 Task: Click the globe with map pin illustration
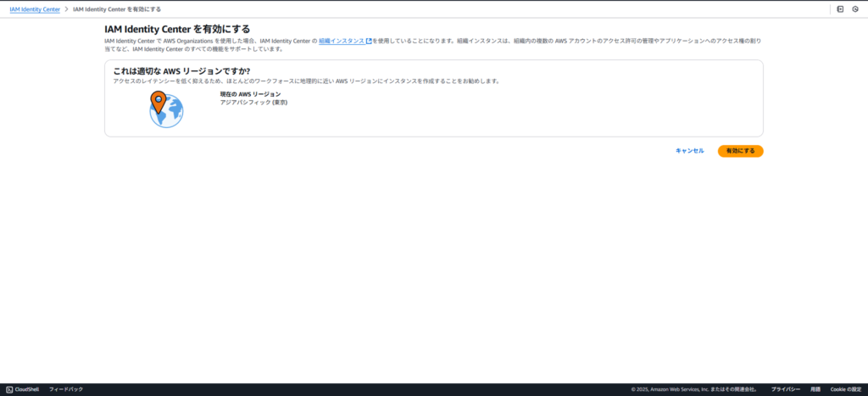(165, 109)
